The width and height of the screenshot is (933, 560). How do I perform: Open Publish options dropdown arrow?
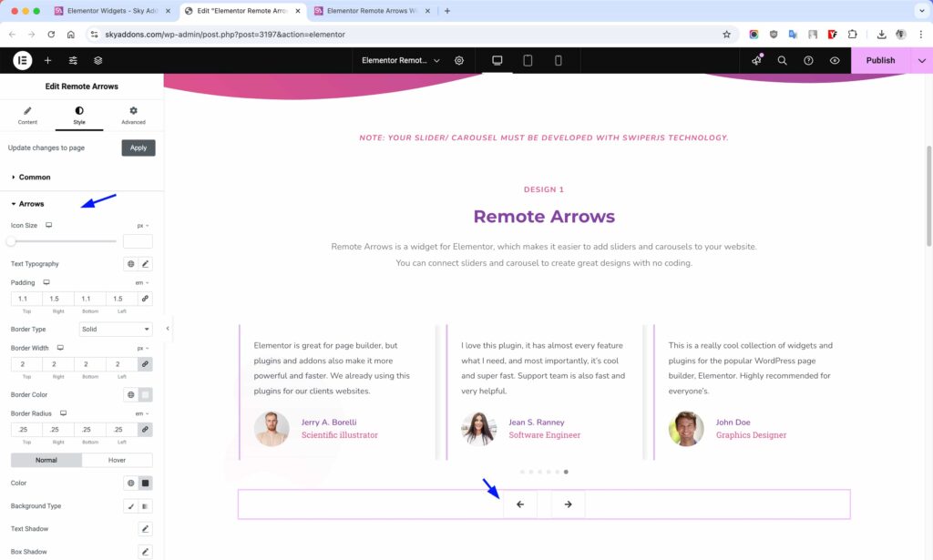coord(922,60)
